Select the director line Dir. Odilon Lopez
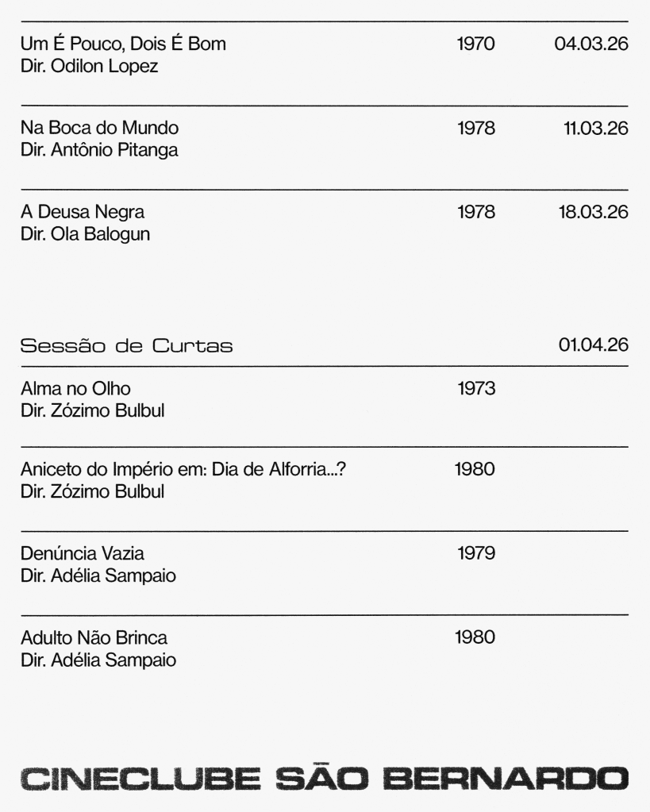This screenshot has height=812, width=650. tap(89, 66)
